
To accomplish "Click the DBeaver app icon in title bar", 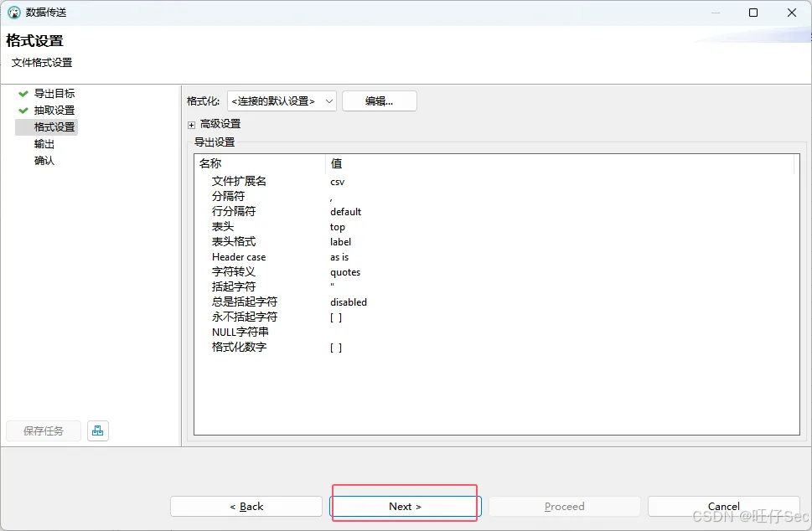I will pos(14,13).
